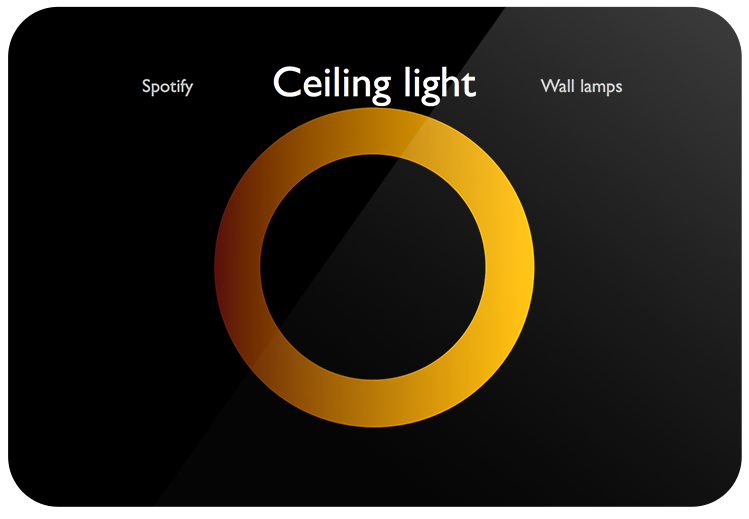Click the lower-right section of the ring
The width and height of the screenshot is (749, 519).
pyautogui.click(x=469, y=363)
